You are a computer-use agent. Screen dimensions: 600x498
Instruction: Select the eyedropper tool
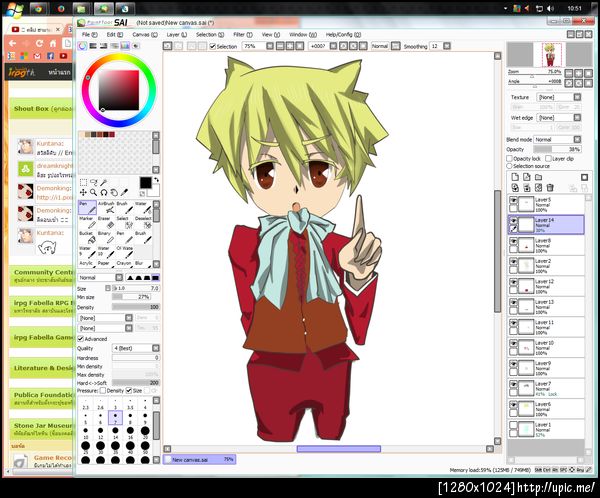pyautogui.click(x=124, y=192)
